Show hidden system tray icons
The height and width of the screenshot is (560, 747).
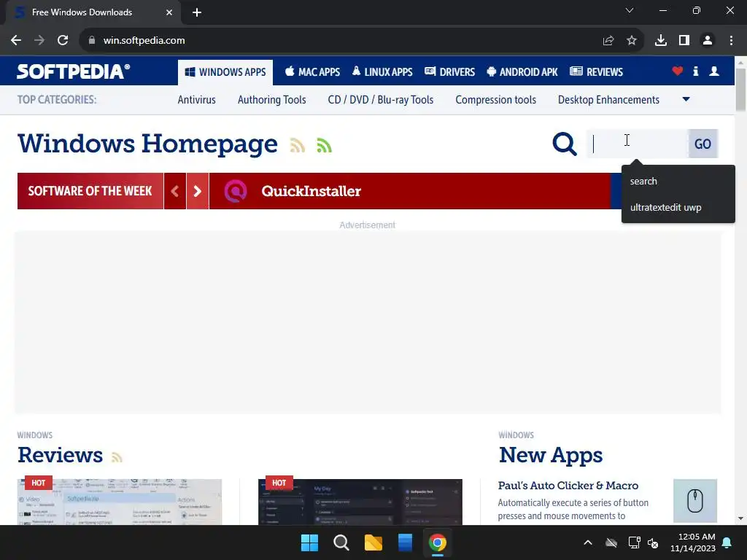click(x=588, y=542)
